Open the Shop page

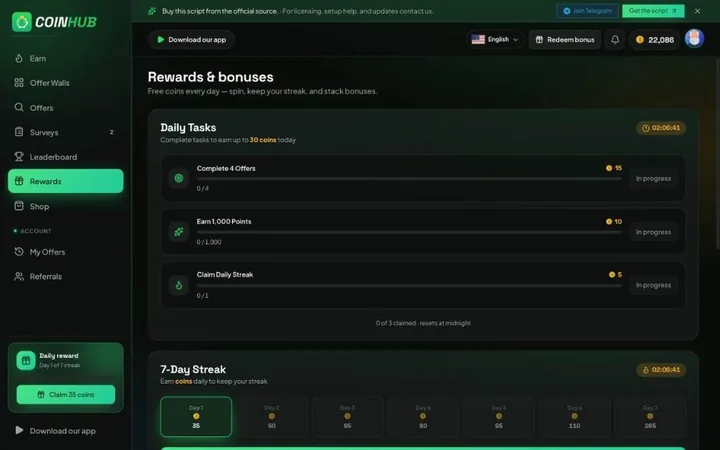(66, 206)
